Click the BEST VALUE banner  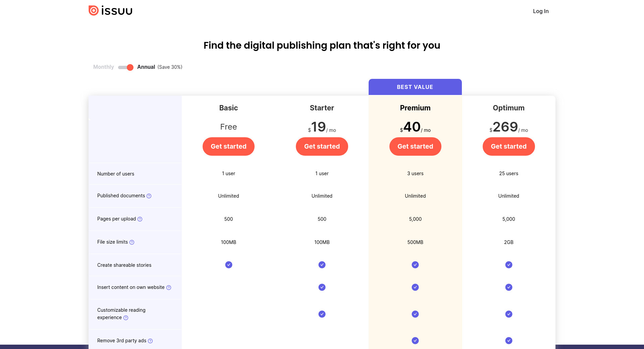click(x=415, y=87)
